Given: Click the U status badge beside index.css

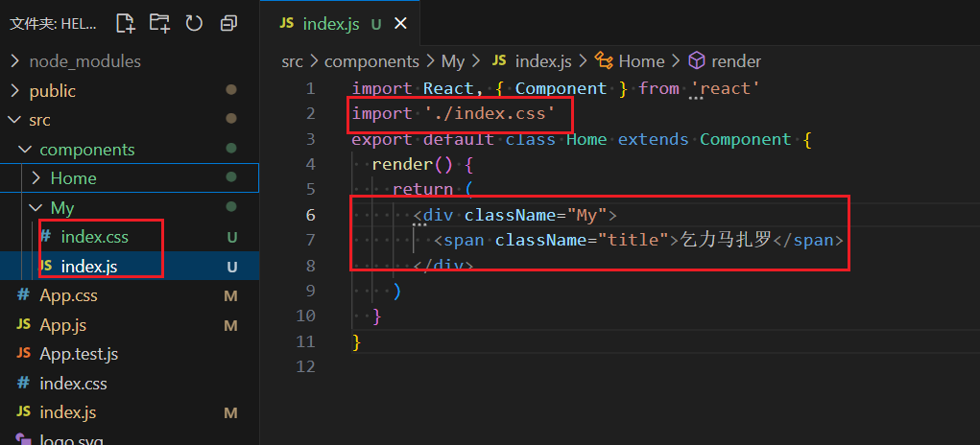Looking at the screenshot, I should coord(232,237).
